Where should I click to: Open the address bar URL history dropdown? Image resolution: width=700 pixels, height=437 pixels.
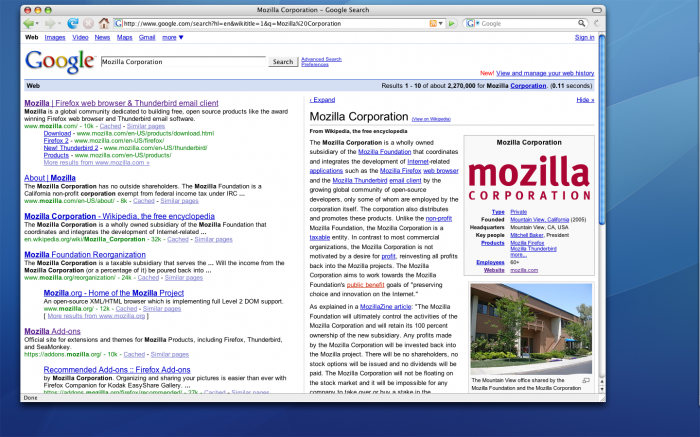441,23
